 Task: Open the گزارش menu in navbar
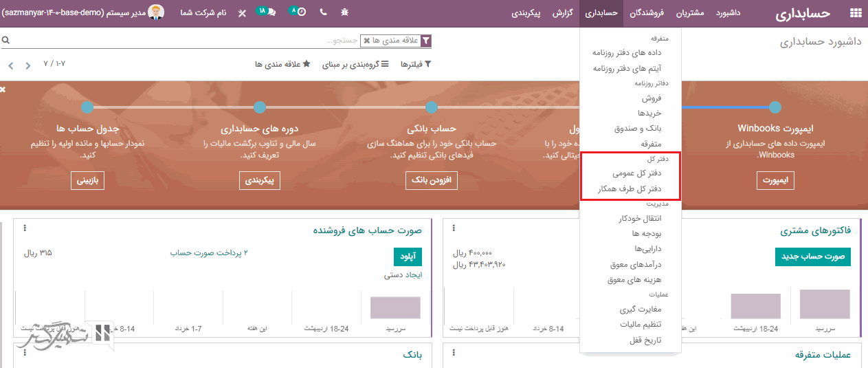(x=564, y=13)
